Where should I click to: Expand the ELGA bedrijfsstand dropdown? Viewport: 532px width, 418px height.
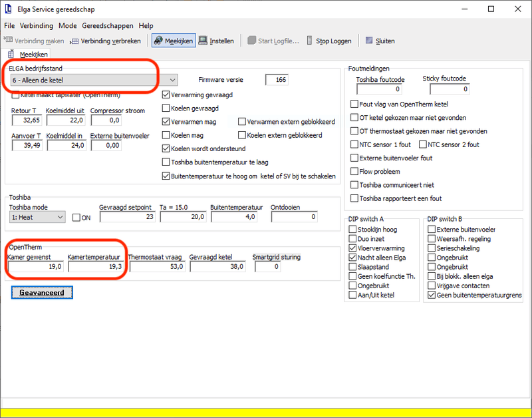(x=172, y=80)
